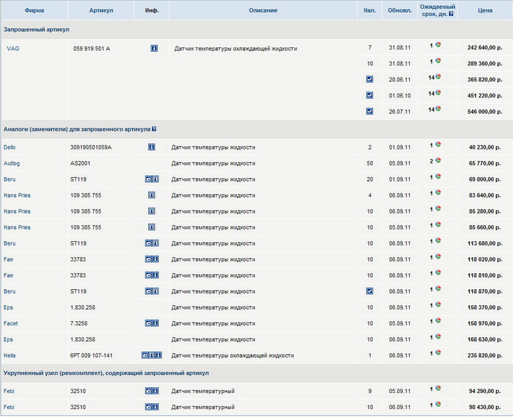Click photo icon in Fae 118 020,00 row

[149, 260]
